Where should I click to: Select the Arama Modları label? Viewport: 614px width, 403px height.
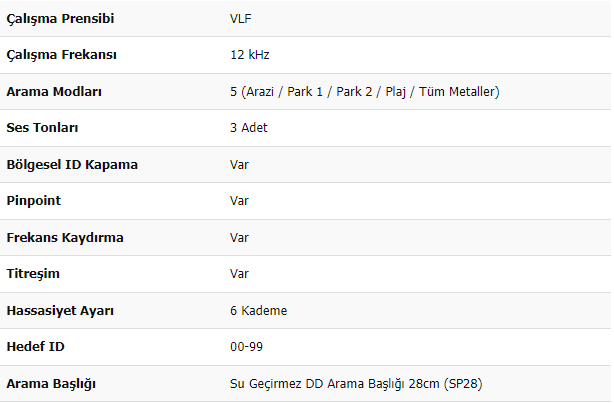pos(54,92)
